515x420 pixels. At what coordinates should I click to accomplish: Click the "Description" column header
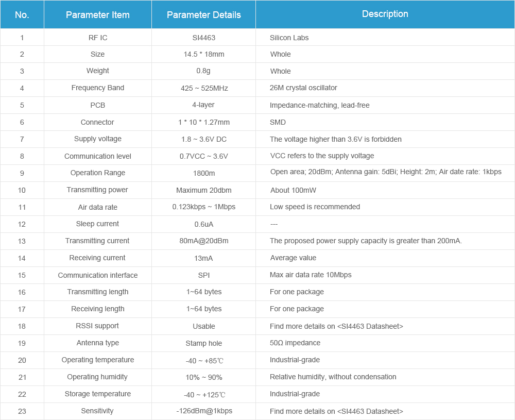[385, 14]
